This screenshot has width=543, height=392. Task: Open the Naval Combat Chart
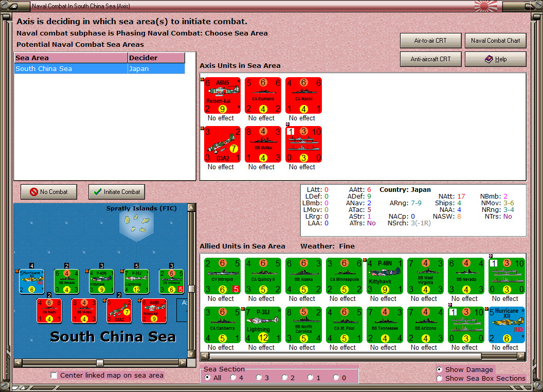point(495,41)
